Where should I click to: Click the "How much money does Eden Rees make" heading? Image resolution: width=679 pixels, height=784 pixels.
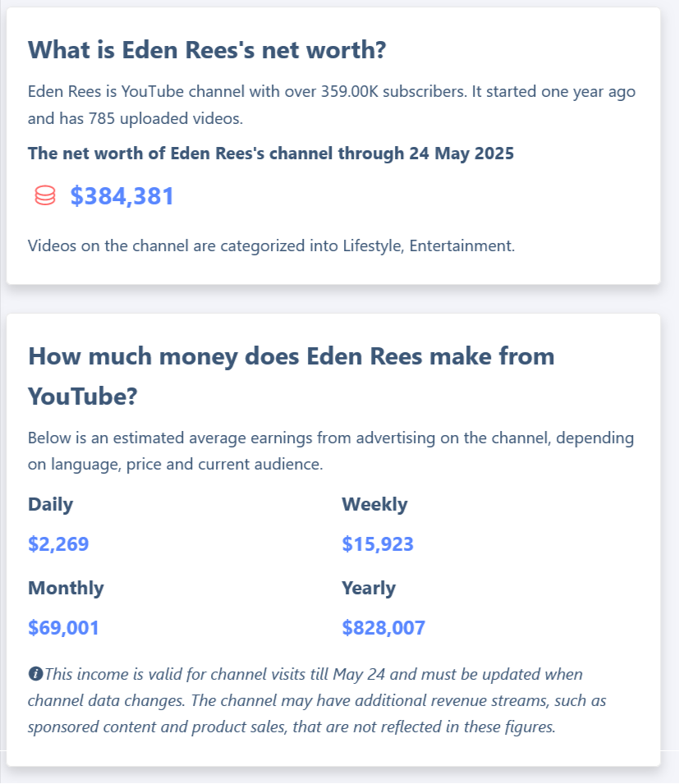pyautogui.click(x=291, y=356)
